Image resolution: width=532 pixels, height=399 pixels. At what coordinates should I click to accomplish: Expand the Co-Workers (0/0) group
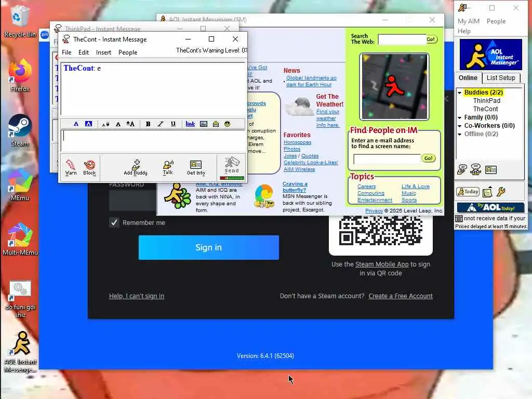pos(460,126)
